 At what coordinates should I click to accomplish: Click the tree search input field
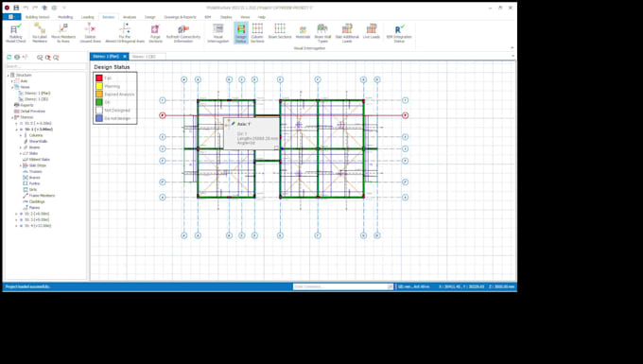click(46, 66)
